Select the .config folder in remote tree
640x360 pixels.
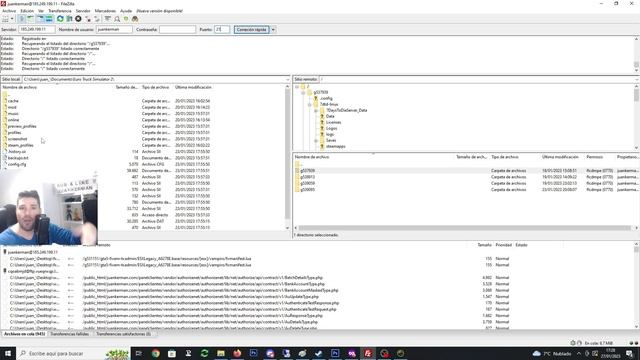tap(326, 98)
